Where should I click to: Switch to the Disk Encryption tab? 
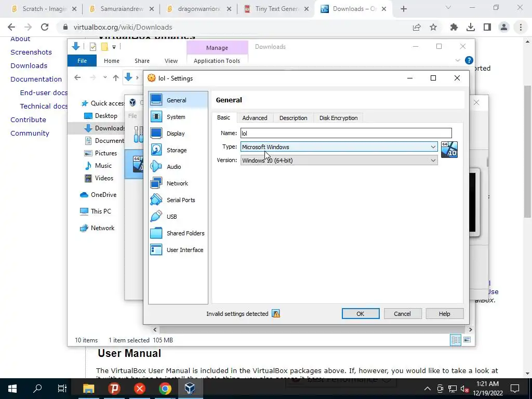coord(338,118)
